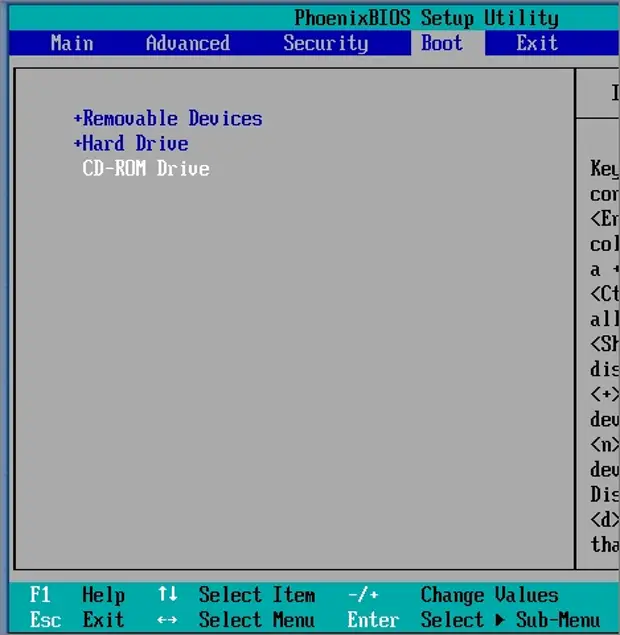
Task: Select the Removable Devices label
Action: tap(172, 119)
